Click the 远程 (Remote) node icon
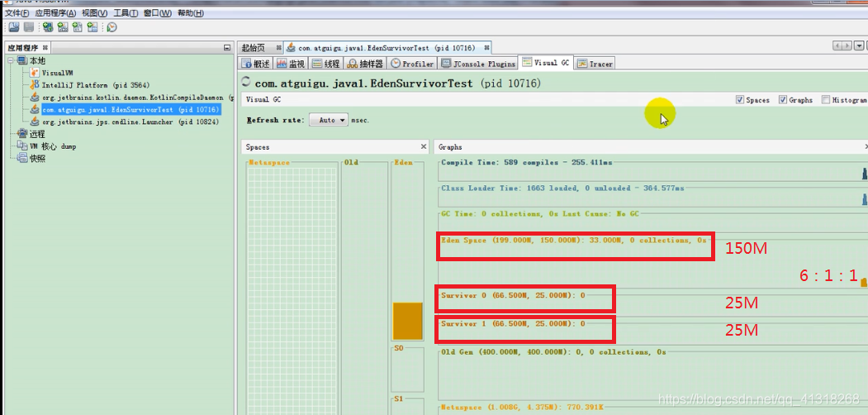The height and width of the screenshot is (415, 868). (22, 134)
